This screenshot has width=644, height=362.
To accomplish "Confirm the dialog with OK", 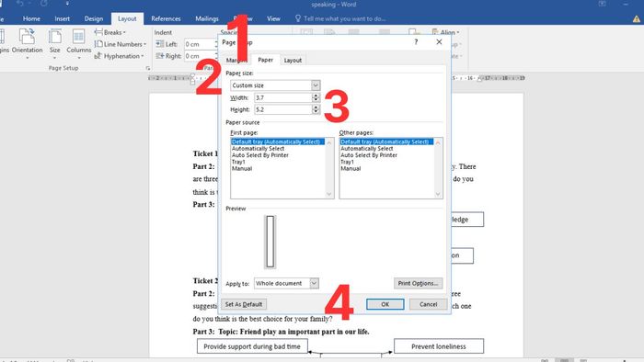I will point(385,304).
